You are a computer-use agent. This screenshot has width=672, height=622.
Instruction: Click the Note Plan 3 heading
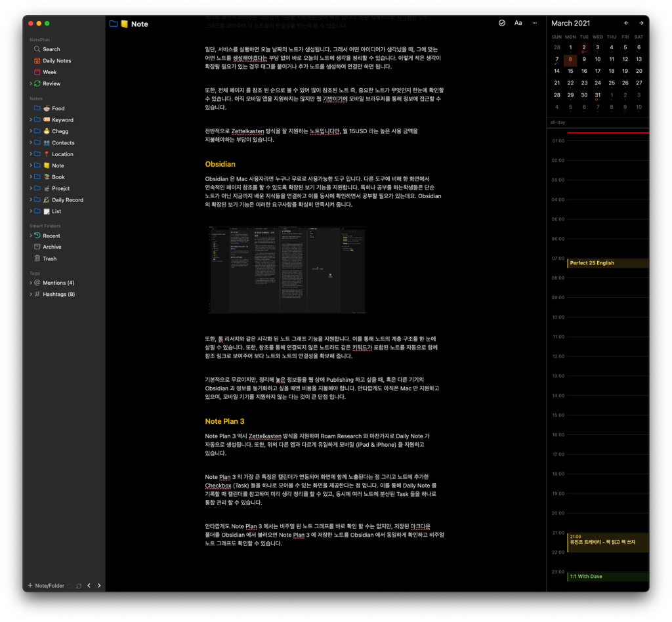(224, 421)
